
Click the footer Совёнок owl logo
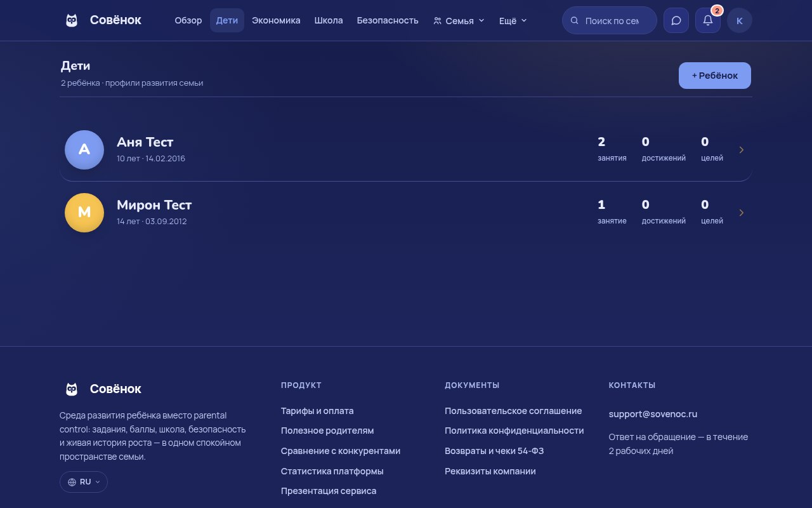(72, 389)
